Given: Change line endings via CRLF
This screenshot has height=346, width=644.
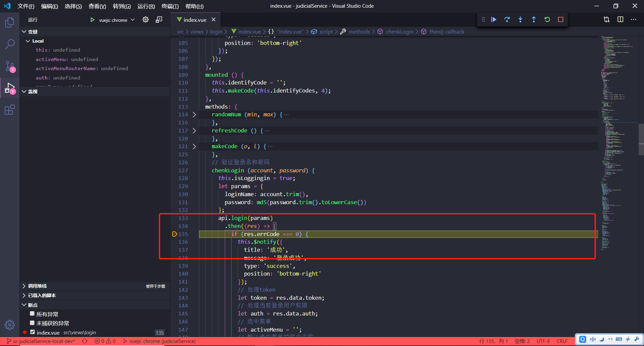Looking at the screenshot, I should pos(562,341).
